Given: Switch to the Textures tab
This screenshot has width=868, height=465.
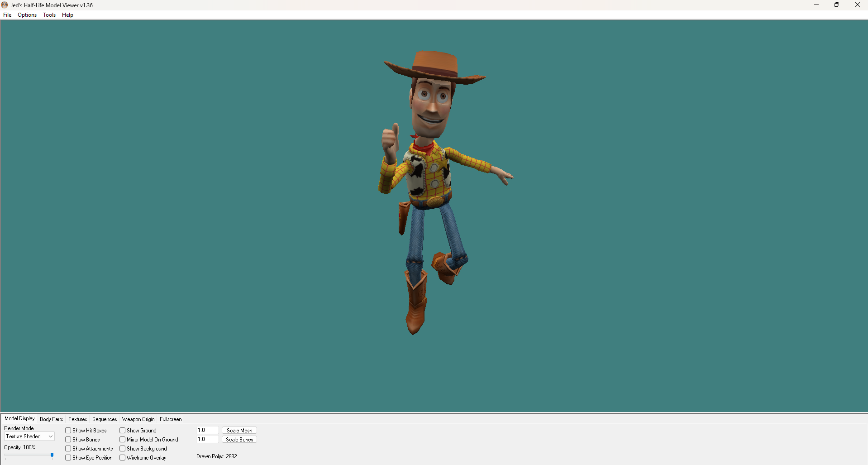Looking at the screenshot, I should (x=78, y=419).
